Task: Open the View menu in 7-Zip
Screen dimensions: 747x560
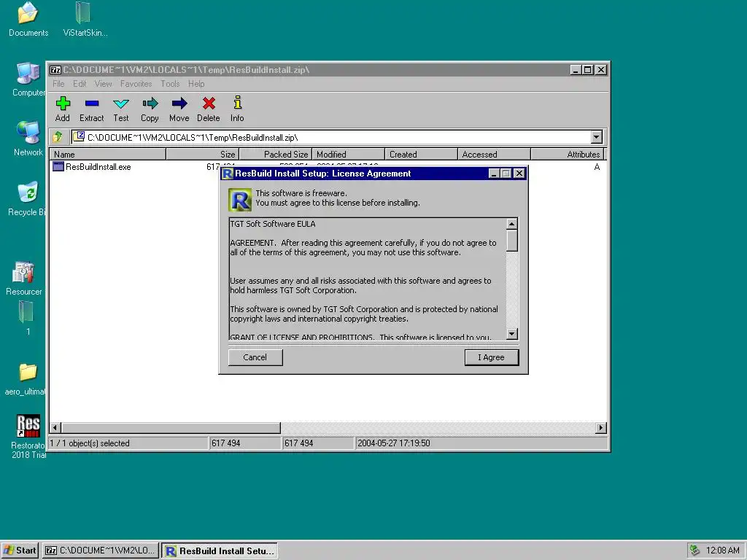Action: [x=104, y=84]
